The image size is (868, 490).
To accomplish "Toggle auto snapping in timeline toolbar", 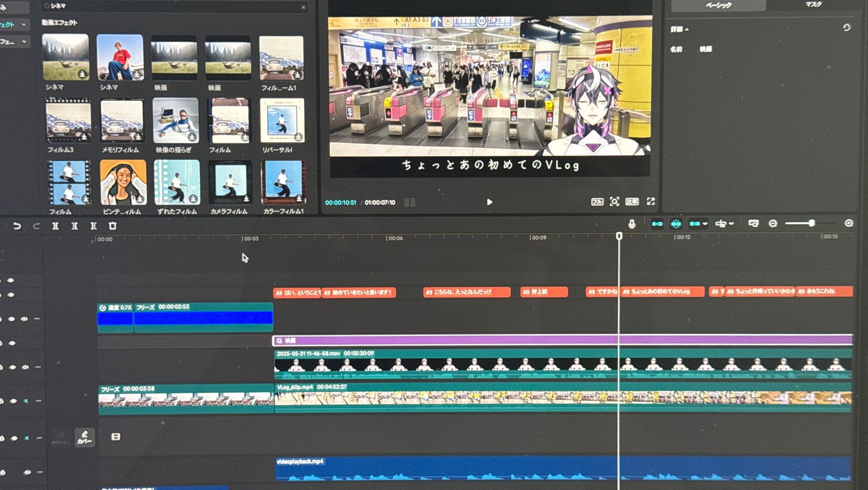I will (x=676, y=224).
